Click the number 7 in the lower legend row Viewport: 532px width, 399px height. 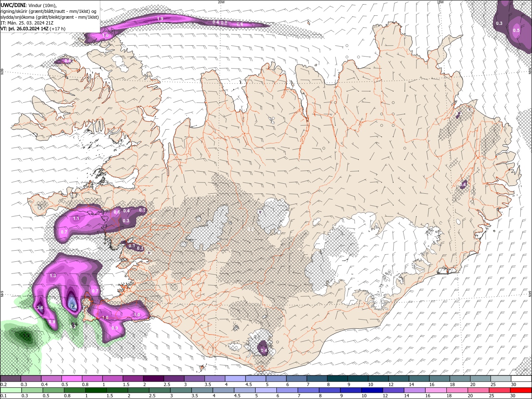point(300,396)
